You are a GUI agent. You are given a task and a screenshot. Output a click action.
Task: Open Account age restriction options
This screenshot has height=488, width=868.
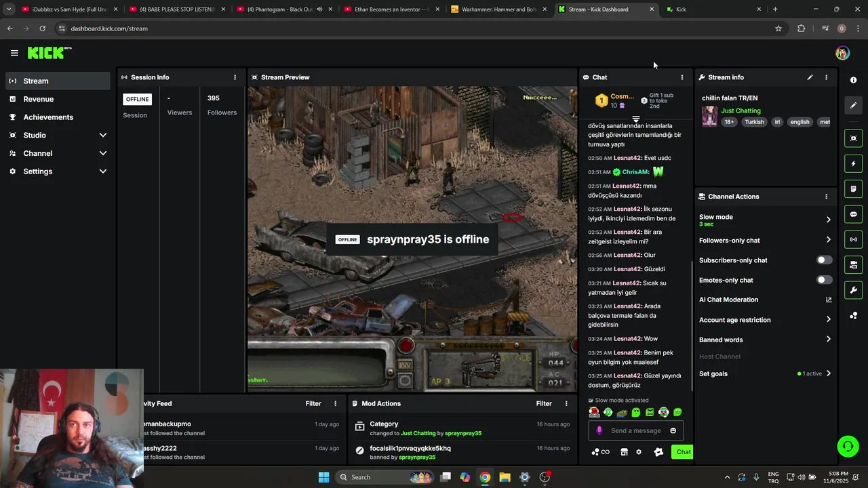[765, 320]
